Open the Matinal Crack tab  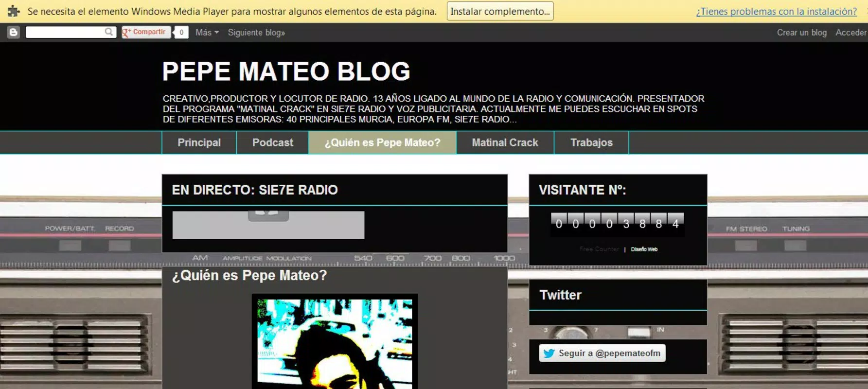[505, 142]
